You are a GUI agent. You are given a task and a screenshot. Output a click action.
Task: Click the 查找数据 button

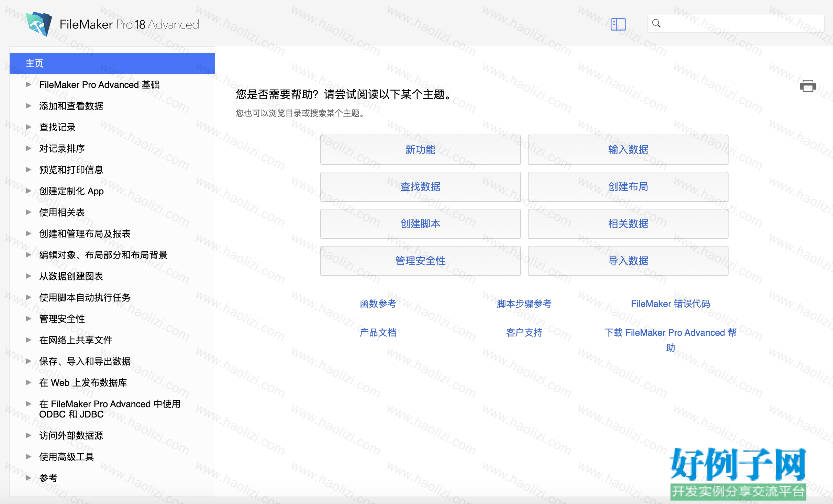click(420, 187)
